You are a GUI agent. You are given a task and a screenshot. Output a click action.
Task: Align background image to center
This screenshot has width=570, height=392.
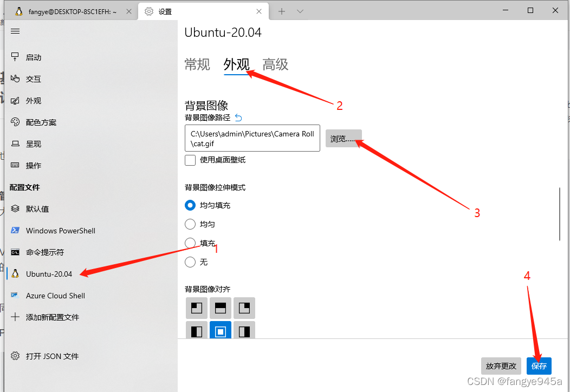(x=221, y=330)
